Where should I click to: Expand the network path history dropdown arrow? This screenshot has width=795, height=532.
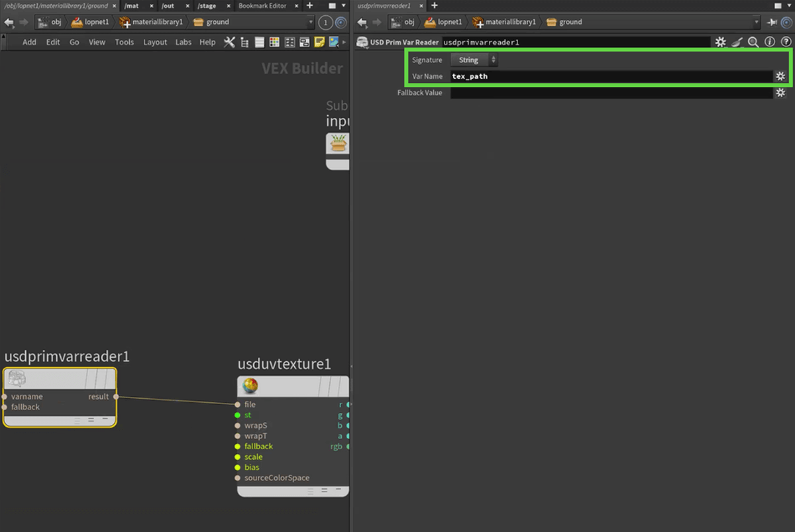pyautogui.click(x=311, y=22)
